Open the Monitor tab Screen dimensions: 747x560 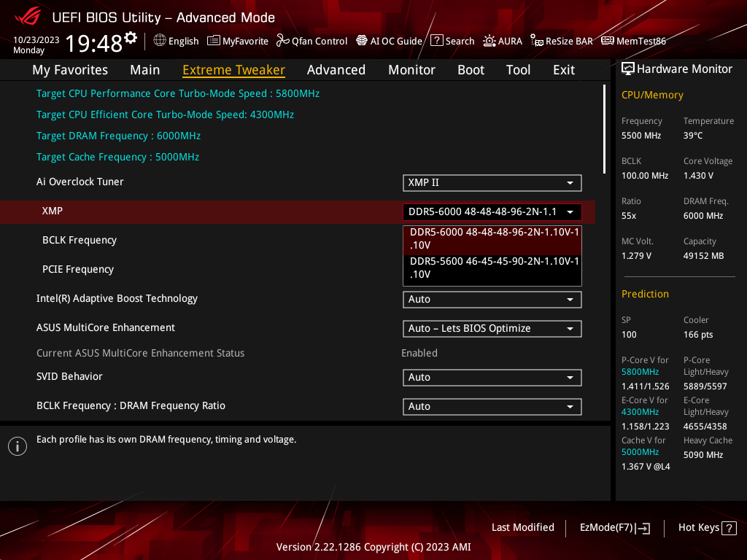pos(411,70)
